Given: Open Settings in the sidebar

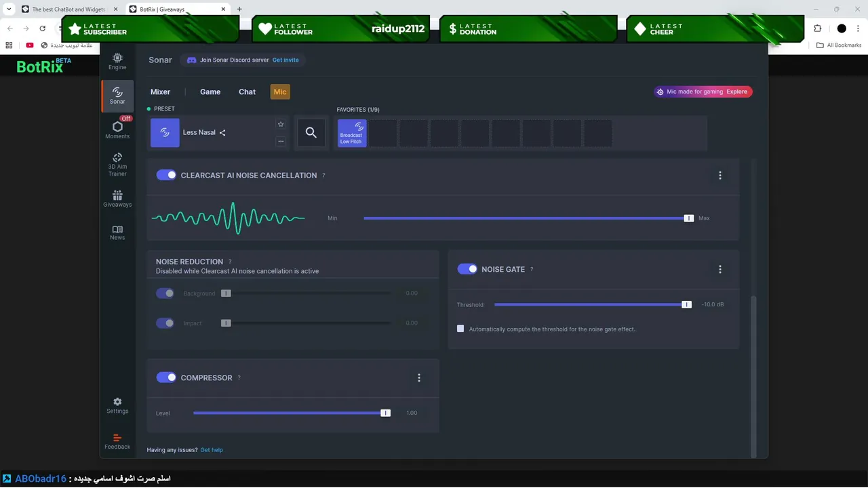Looking at the screenshot, I should point(117,405).
